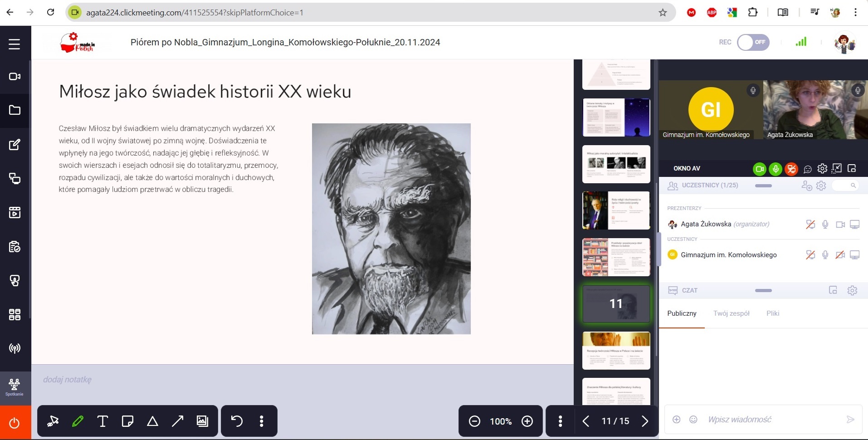Open the user profile avatar menu
Image resolution: width=868 pixels, height=440 pixels.
click(x=844, y=43)
